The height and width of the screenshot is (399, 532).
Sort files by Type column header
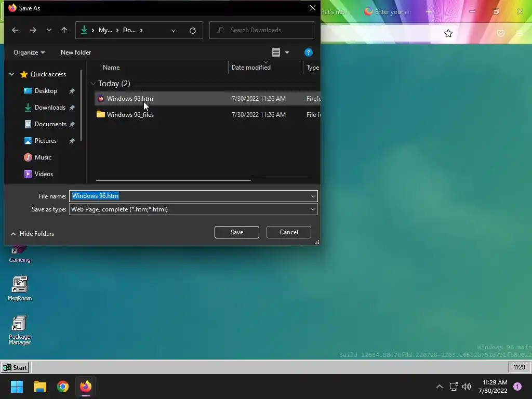312,67
